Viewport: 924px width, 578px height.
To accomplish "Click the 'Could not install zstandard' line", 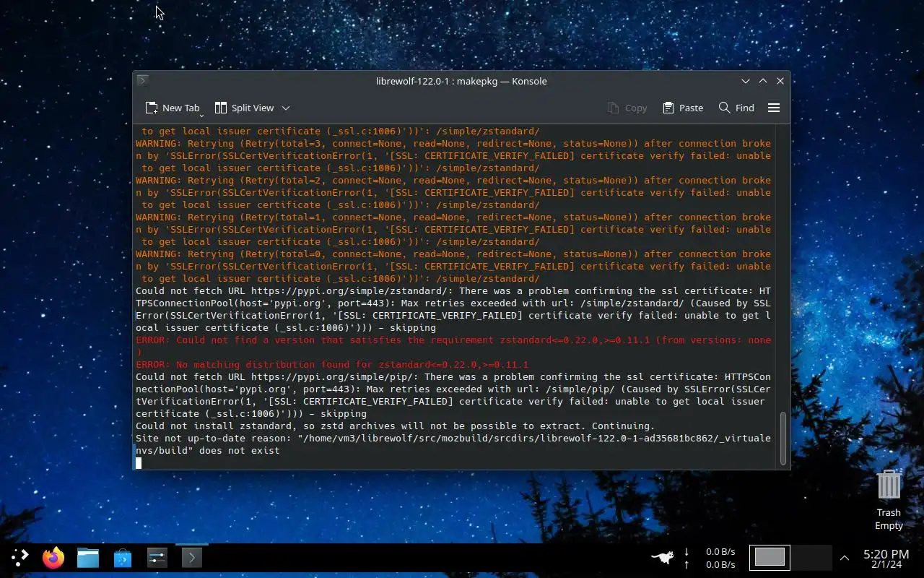I will coord(396,426).
